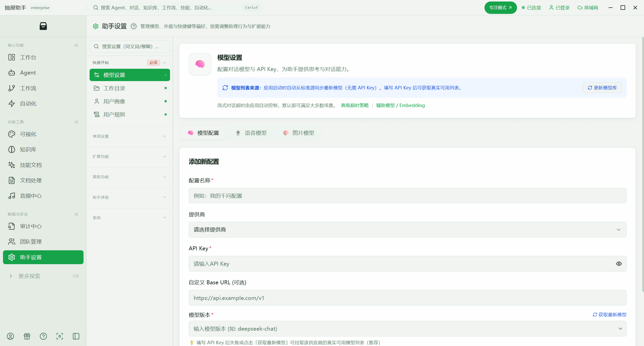Click the list icon beside 内容工具 header
This screenshot has width=644, height=346.
pyautogui.click(x=76, y=122)
